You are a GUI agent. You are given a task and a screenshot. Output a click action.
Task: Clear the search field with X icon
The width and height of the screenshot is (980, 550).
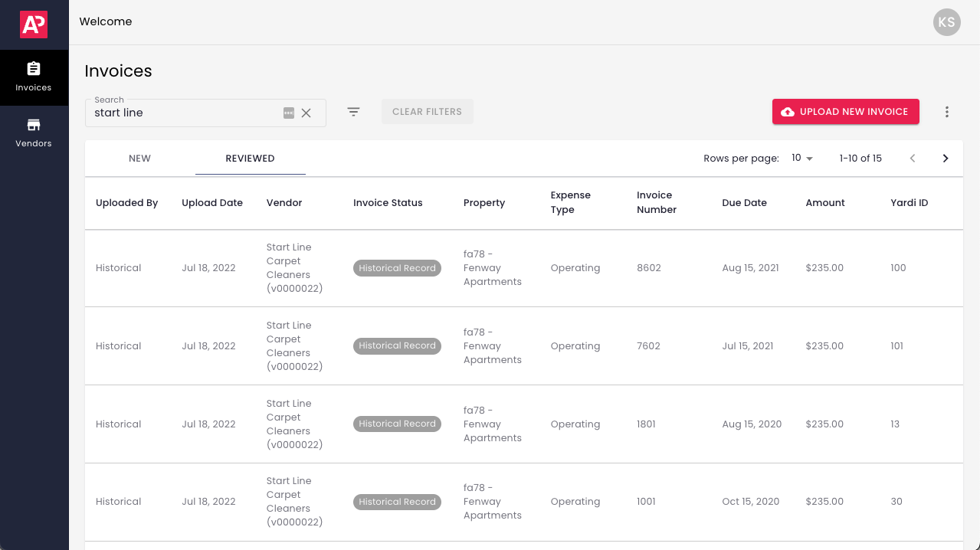[306, 113]
